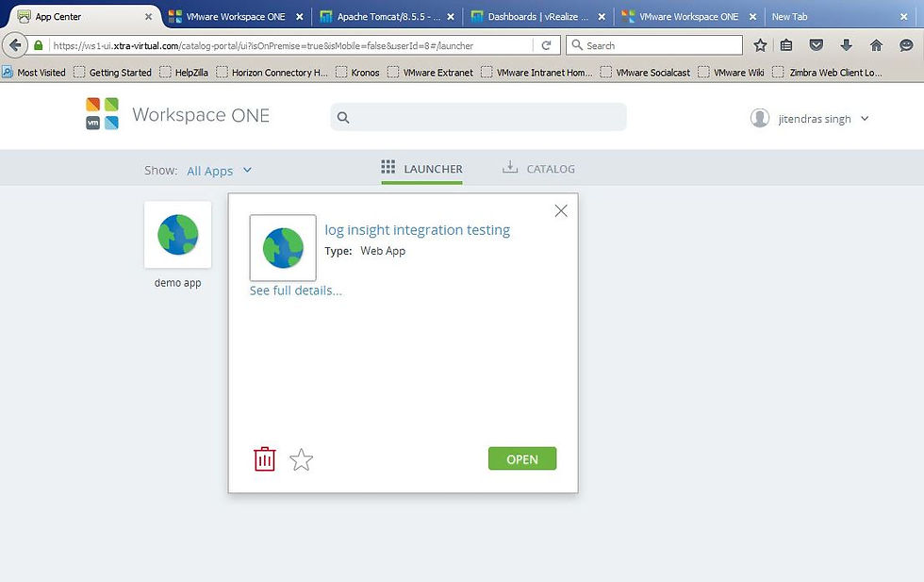Screen dimensions: 924x582
Task: Click the browser URL address bar
Action: point(291,45)
